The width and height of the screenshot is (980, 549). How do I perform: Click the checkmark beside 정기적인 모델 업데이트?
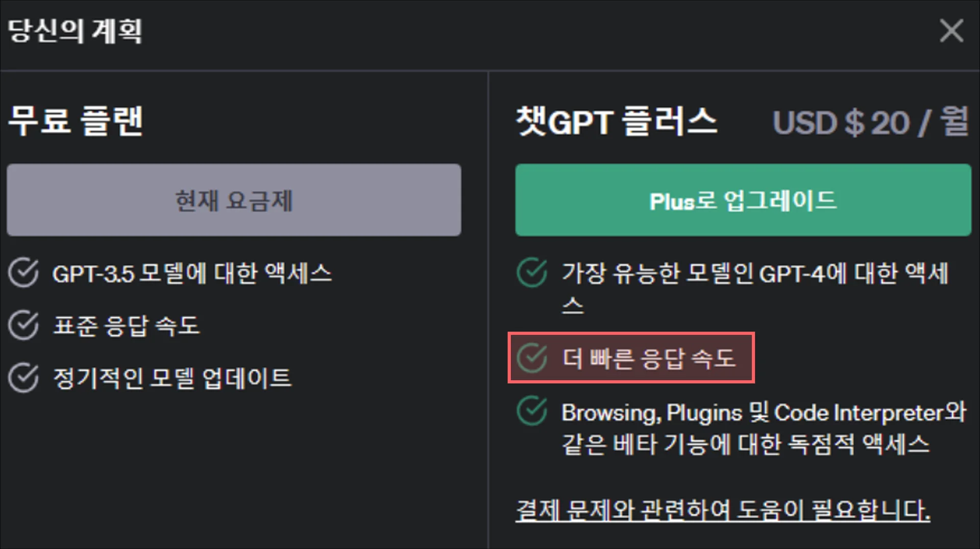[22, 378]
